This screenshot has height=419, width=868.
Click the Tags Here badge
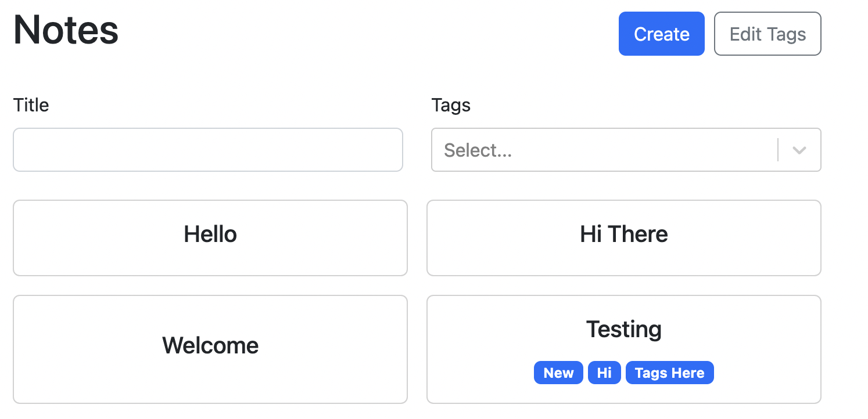pos(669,373)
